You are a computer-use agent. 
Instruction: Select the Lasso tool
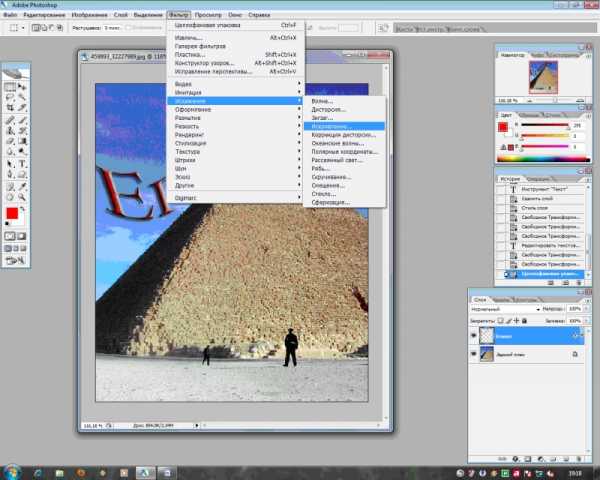10,97
